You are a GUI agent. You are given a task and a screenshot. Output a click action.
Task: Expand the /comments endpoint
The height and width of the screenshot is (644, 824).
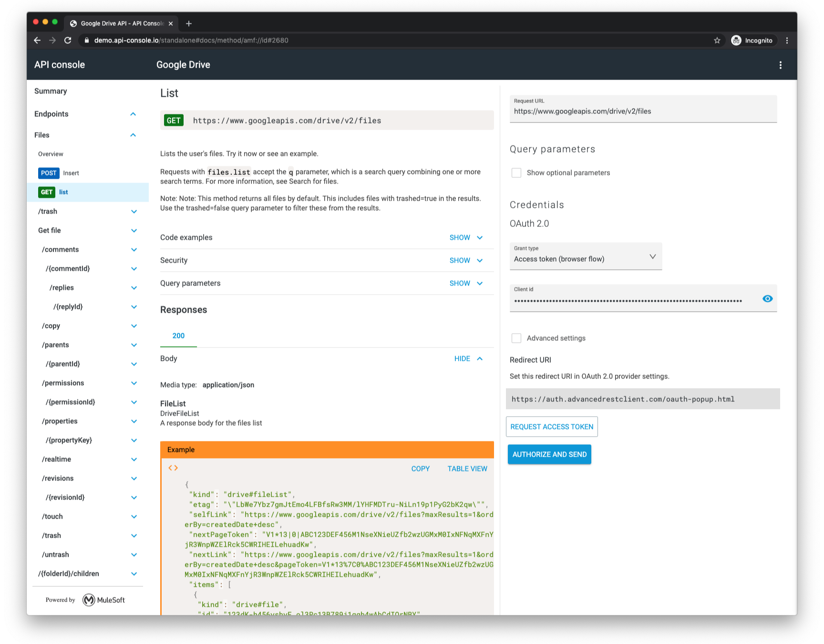coord(134,249)
